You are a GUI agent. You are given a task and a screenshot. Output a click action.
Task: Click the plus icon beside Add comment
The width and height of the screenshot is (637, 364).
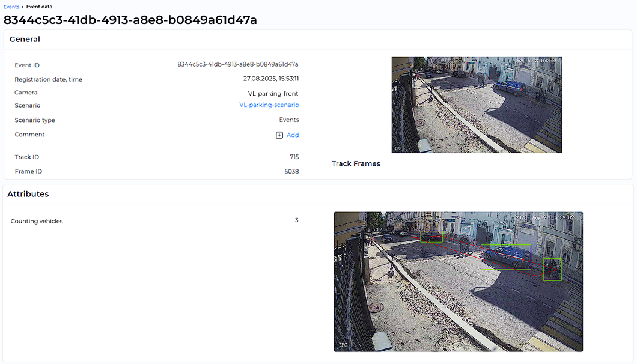278,135
